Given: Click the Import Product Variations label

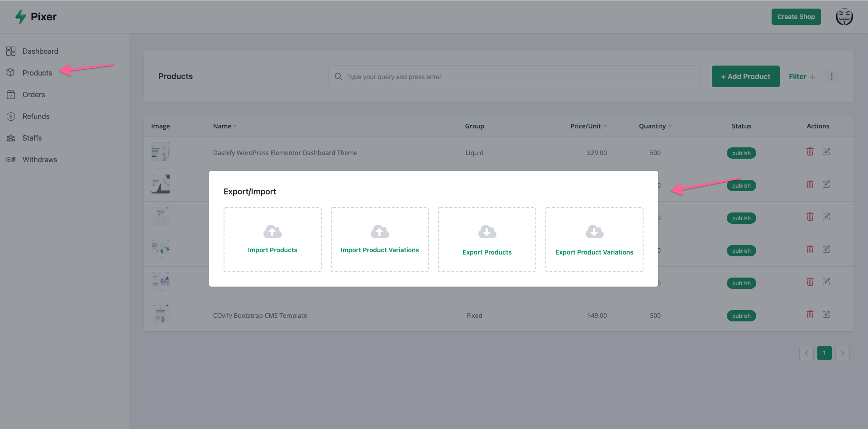Looking at the screenshot, I should click(380, 250).
